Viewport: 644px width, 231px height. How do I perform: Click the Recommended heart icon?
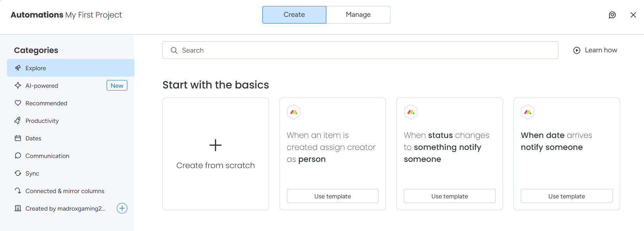[18, 103]
